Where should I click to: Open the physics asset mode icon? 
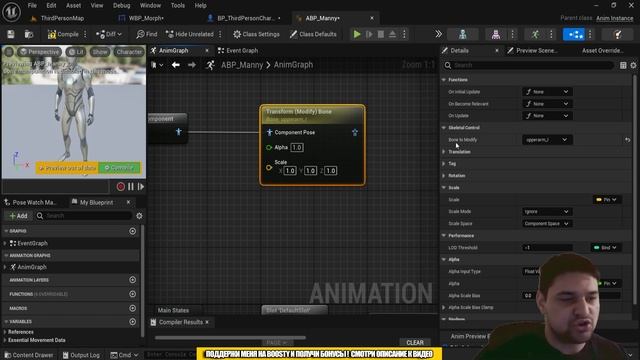click(x=618, y=34)
